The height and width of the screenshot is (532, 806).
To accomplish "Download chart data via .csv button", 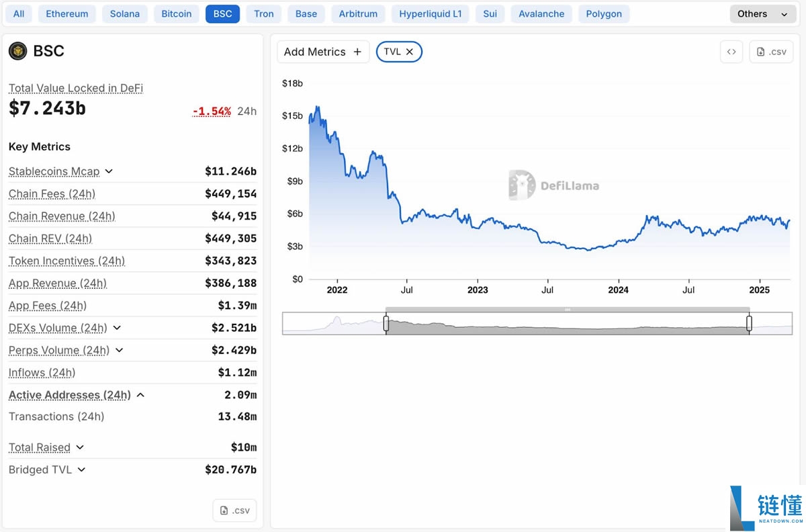I will (x=771, y=52).
